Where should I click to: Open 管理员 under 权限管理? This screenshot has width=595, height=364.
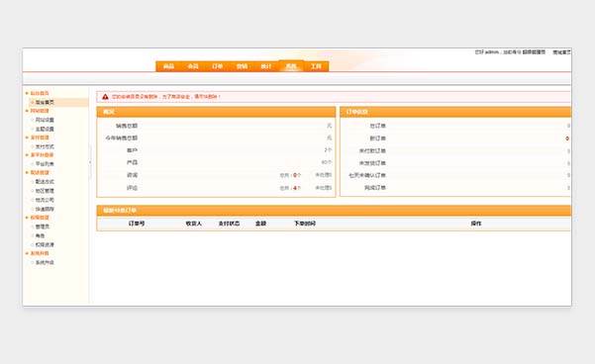click(x=43, y=227)
